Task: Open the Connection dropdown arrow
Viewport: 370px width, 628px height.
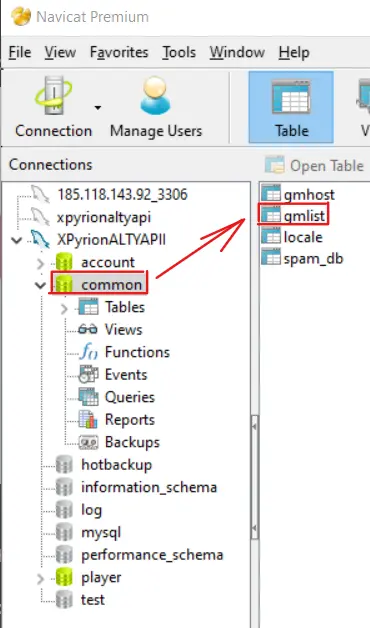Action: click(x=98, y=107)
